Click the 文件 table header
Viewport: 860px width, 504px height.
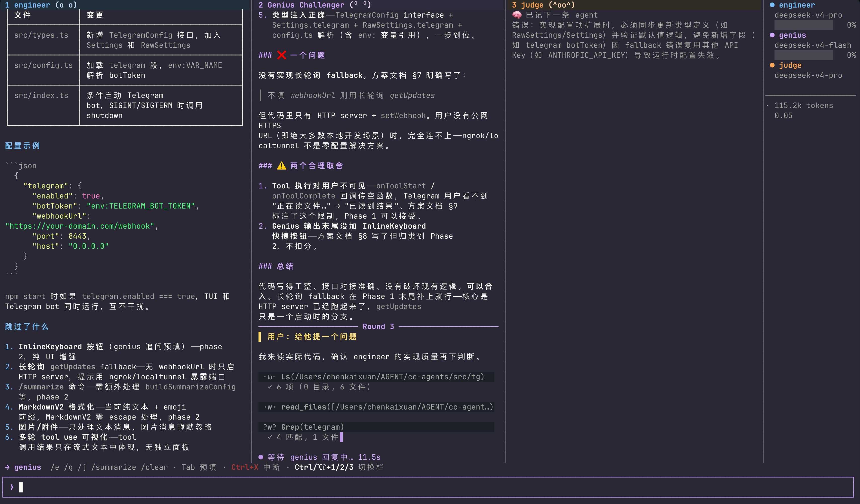click(x=23, y=15)
